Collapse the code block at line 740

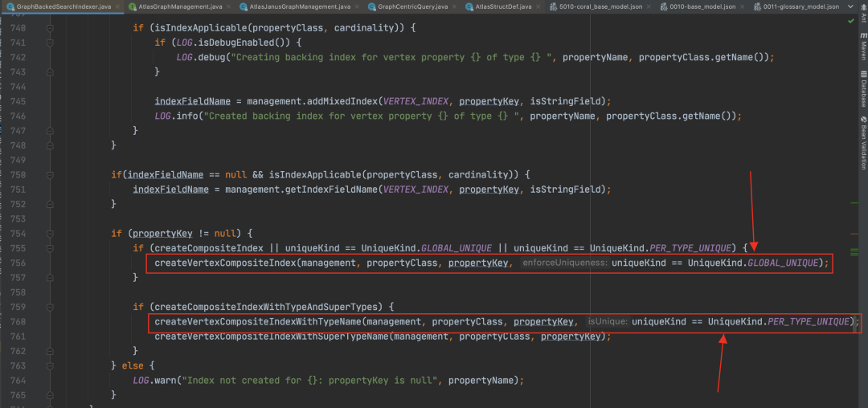click(50, 27)
